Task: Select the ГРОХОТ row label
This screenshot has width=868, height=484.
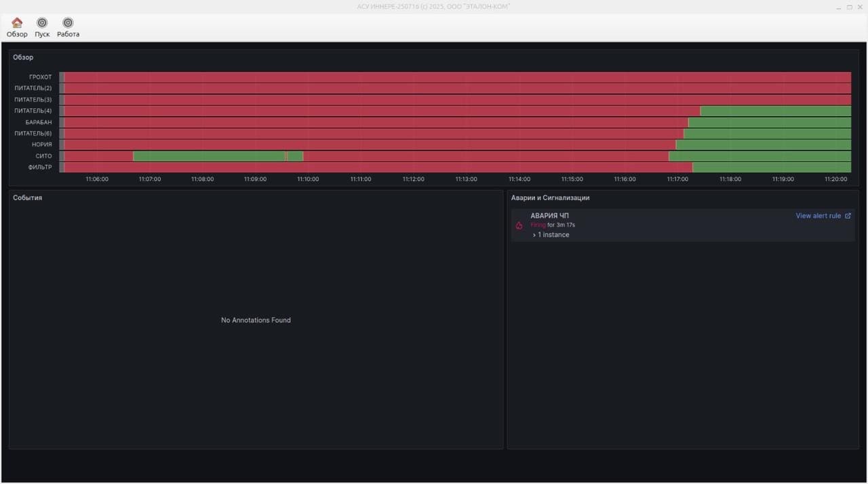Action: tap(41, 77)
